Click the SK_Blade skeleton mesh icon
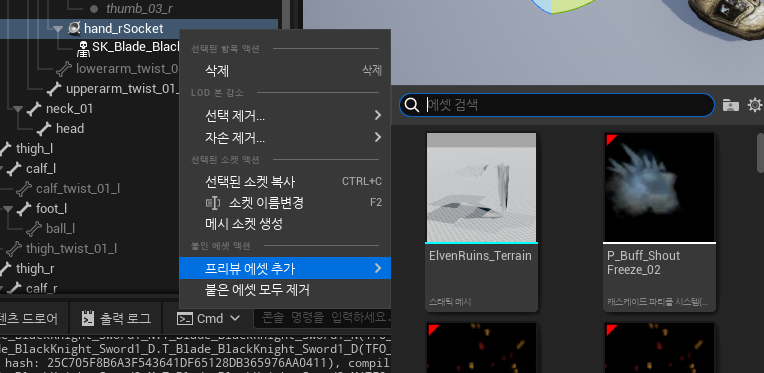The width and height of the screenshot is (764, 373). (x=84, y=48)
